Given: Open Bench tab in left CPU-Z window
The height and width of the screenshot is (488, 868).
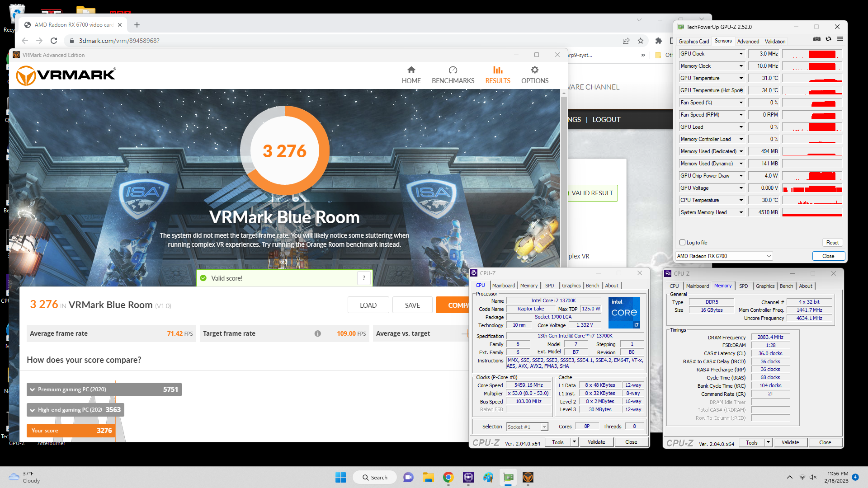Looking at the screenshot, I should (592, 286).
